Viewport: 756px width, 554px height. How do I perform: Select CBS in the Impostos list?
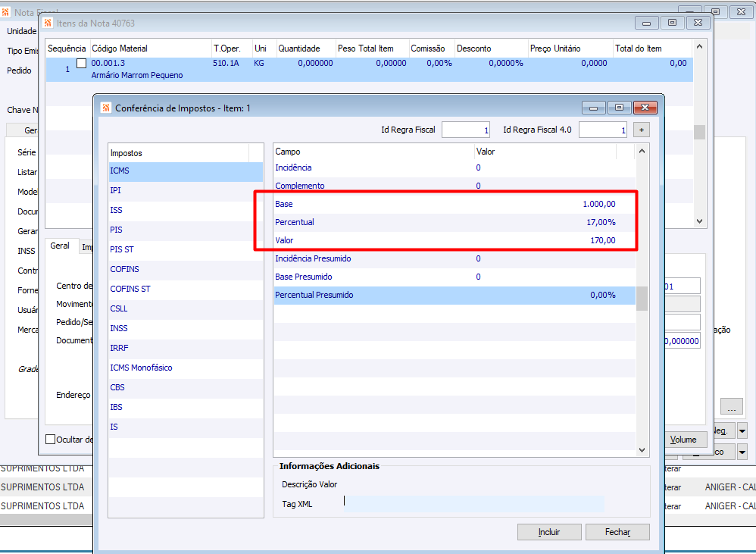(x=186, y=387)
